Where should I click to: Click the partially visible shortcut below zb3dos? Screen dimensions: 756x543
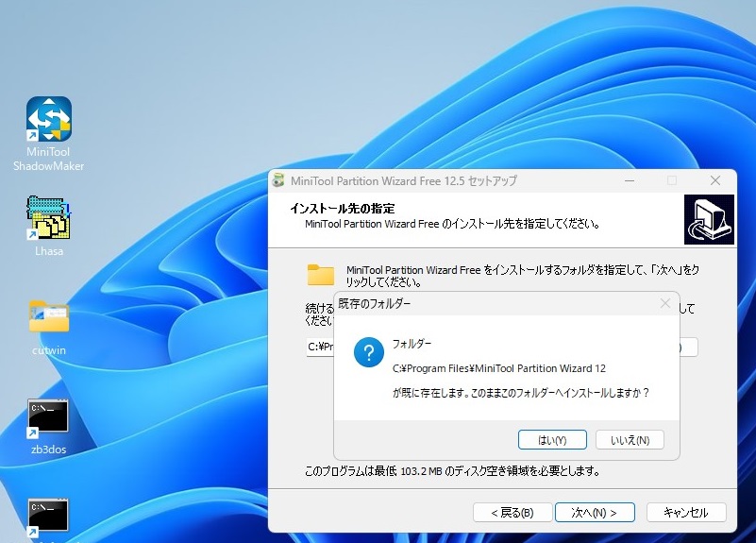coord(48,518)
